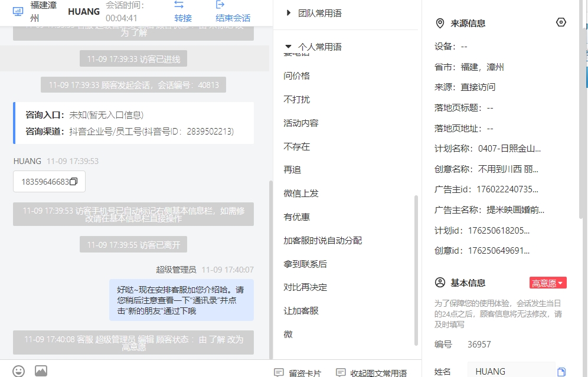
Task: Select the 问价格 quick phrase
Action: [296, 76]
